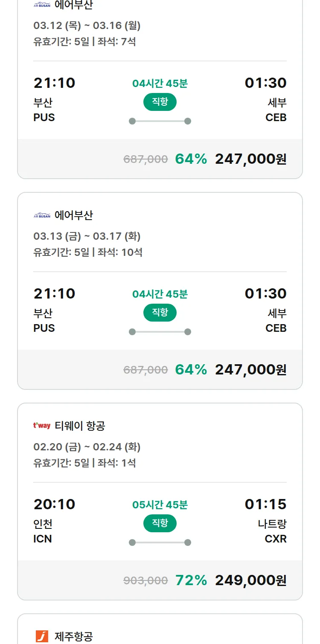Click the 20:10 Incheon departure time
The width and height of the screenshot is (320, 644).
coord(54,504)
